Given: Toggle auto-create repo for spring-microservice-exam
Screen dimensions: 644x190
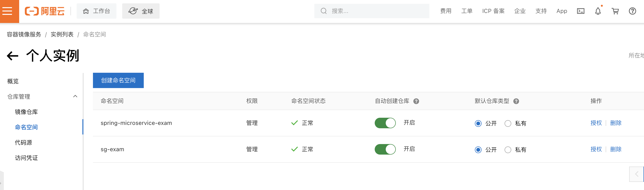Looking at the screenshot, I should click(385, 123).
